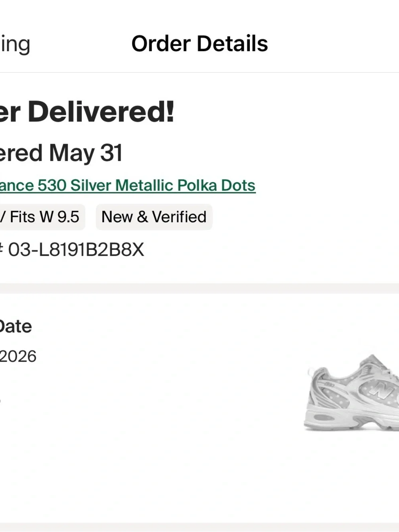Screen dimensions: 399x532
Task: Open the Silver Metallic Polka Dots product link
Action: tap(128, 186)
